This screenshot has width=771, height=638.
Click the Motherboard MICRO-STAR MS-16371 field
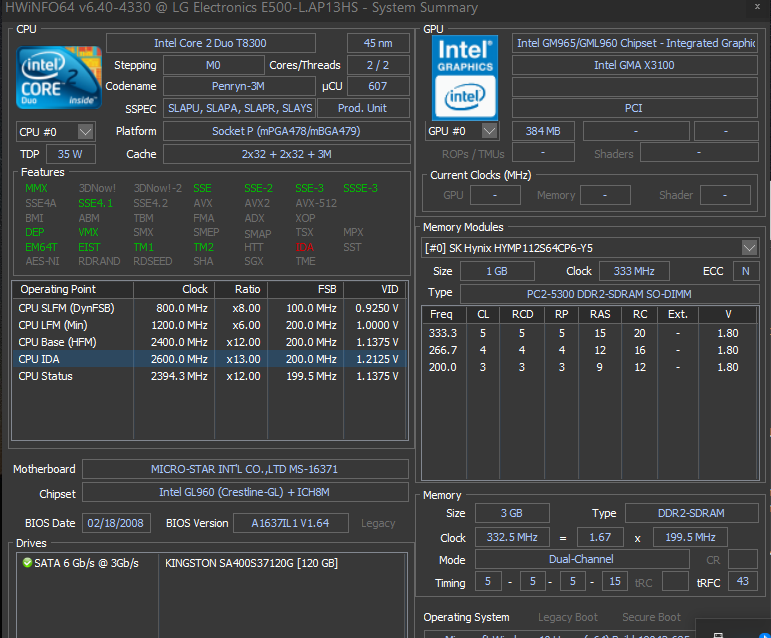[x=245, y=469]
